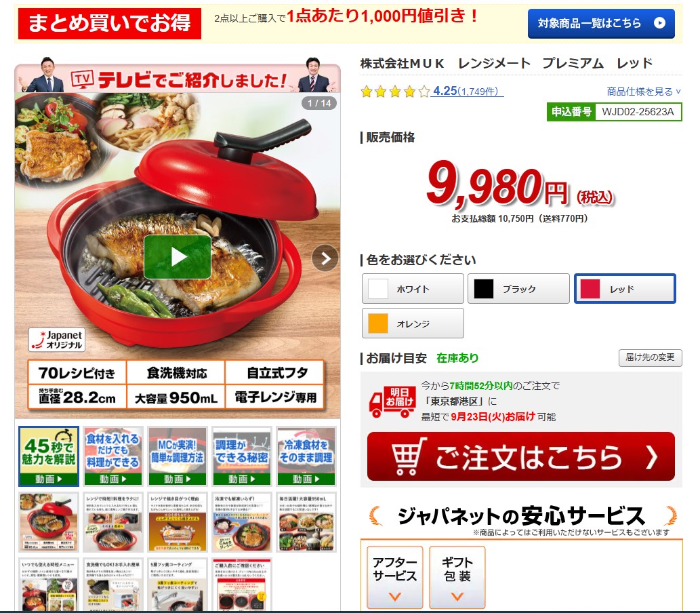This screenshot has width=700, height=613.
Task: Open the 冷凍食材をそのまま調理 video tab
Action: (306, 456)
